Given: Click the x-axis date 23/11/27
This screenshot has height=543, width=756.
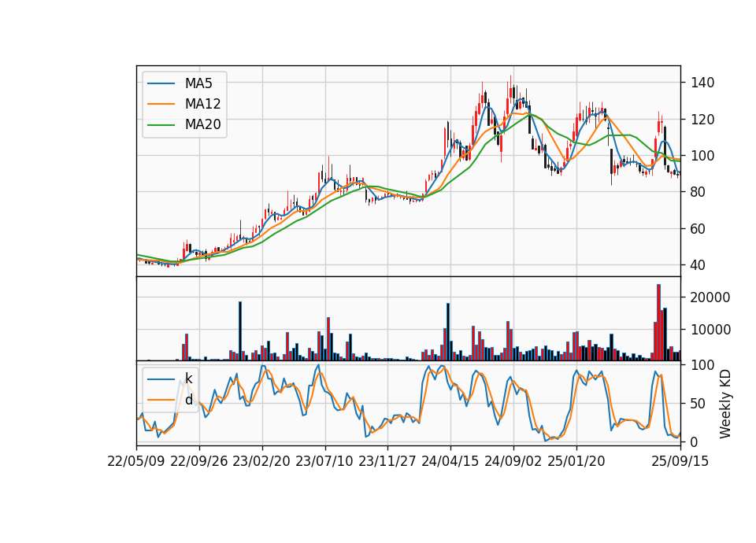Looking at the screenshot, I should pyautogui.click(x=387, y=461).
